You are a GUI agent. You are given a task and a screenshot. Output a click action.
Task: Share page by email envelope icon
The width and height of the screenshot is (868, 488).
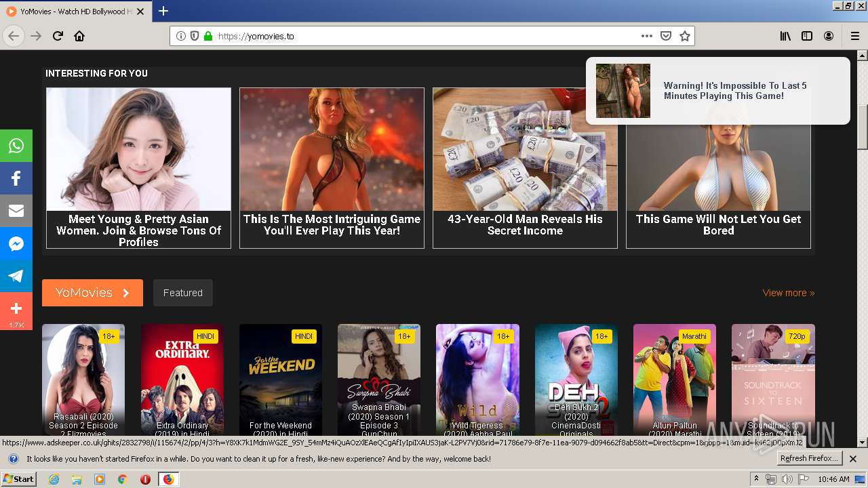click(x=16, y=211)
